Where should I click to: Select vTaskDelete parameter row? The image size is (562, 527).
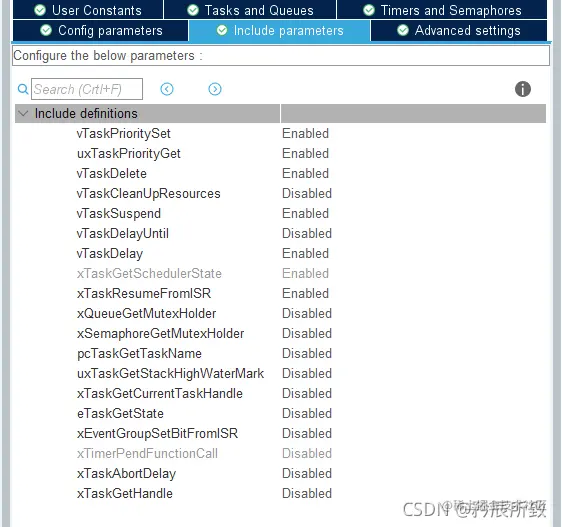(111, 174)
